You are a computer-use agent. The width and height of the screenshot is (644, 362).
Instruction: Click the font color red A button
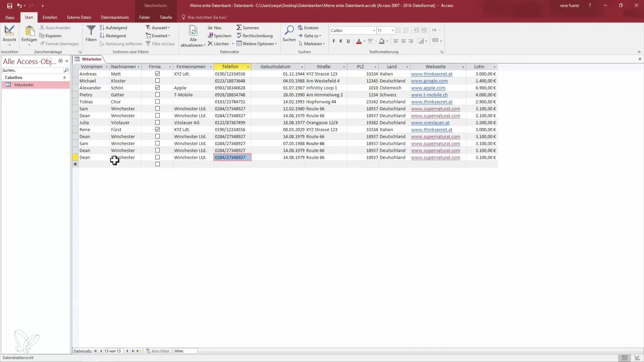click(x=359, y=41)
